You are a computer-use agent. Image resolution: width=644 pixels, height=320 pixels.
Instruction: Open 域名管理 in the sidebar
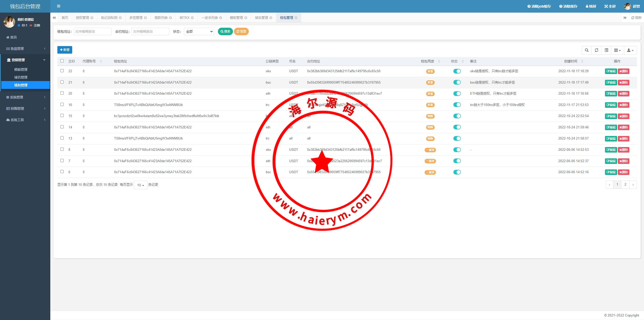coord(21,77)
